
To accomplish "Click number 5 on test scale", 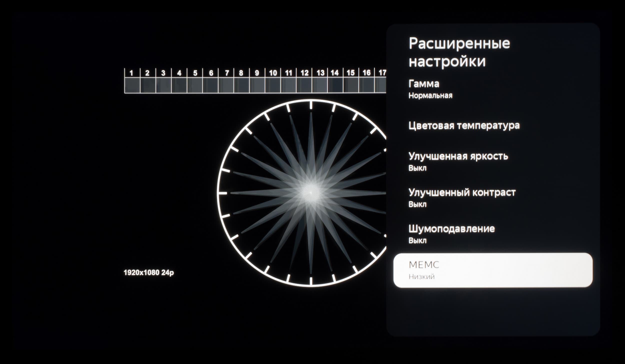I will 195,73.
